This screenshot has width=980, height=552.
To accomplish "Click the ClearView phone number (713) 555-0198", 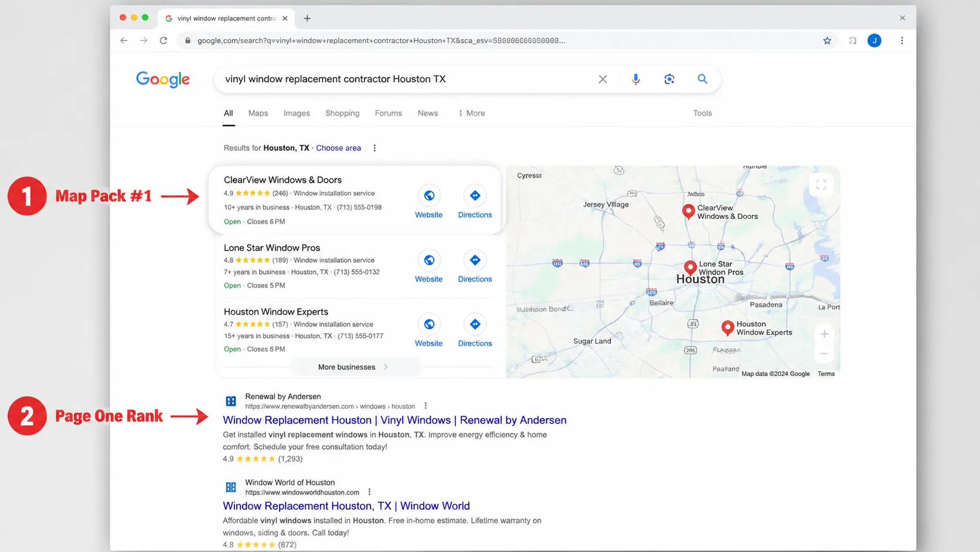I will [359, 207].
